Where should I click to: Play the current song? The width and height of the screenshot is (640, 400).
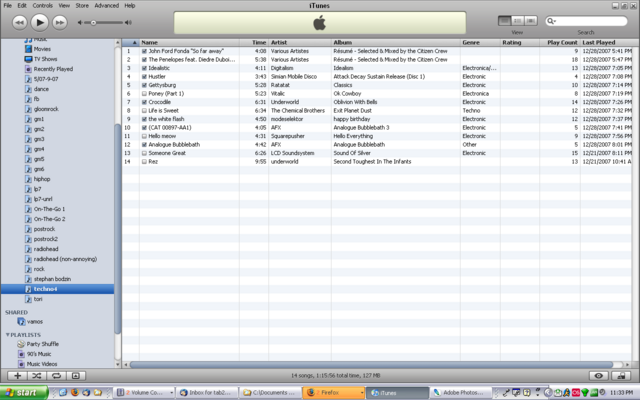tap(39, 22)
